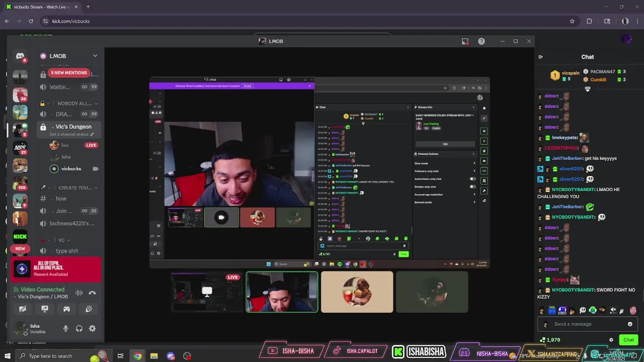
Task: Select the vicbucks camera tile
Action: click(x=282, y=292)
